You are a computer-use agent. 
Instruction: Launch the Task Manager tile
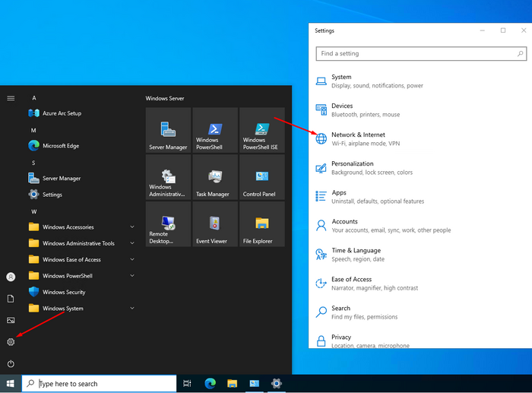tap(215, 177)
